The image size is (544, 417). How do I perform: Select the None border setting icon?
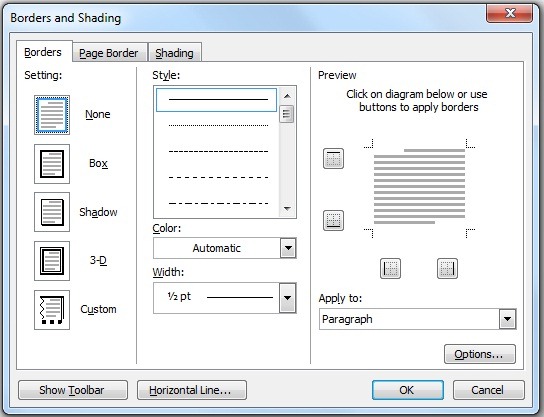(x=52, y=115)
